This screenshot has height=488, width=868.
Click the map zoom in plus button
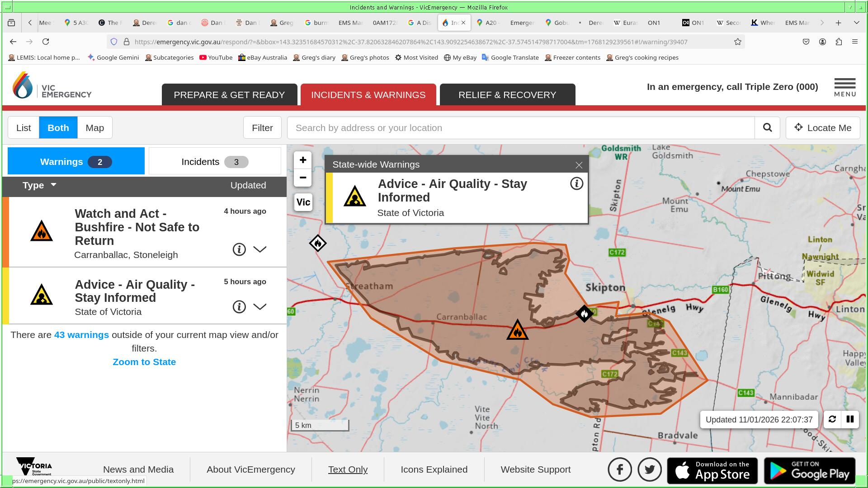303,160
